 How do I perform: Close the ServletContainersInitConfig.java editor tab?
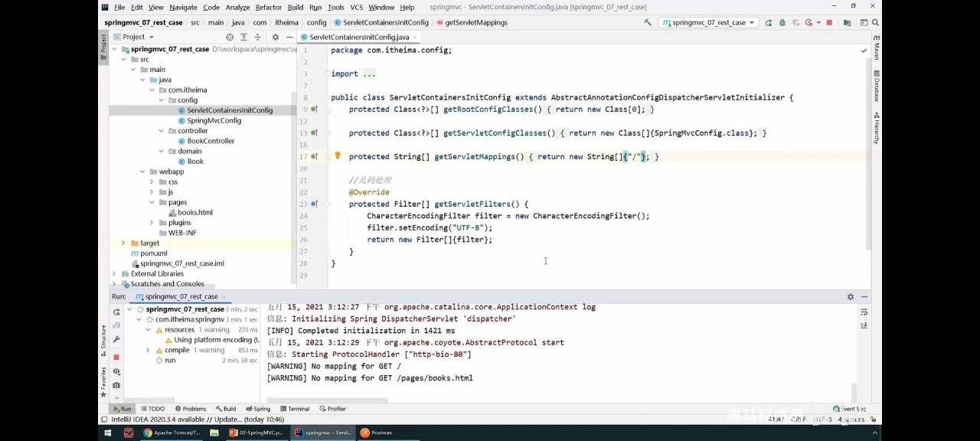pos(415,37)
